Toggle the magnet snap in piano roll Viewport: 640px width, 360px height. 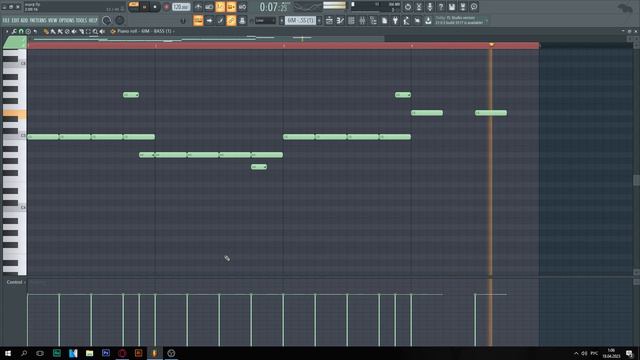21,31
